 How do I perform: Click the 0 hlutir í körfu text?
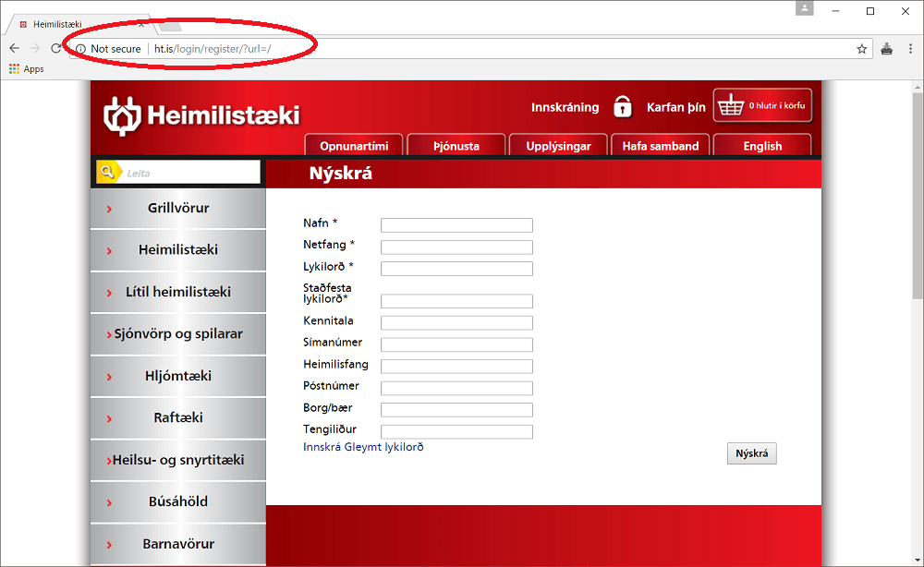pyautogui.click(x=777, y=106)
